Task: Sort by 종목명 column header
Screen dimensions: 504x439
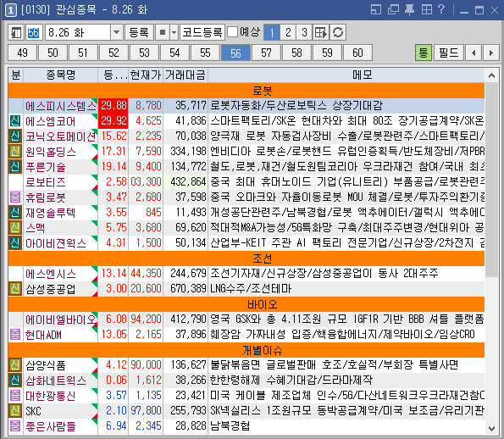Action: point(60,75)
